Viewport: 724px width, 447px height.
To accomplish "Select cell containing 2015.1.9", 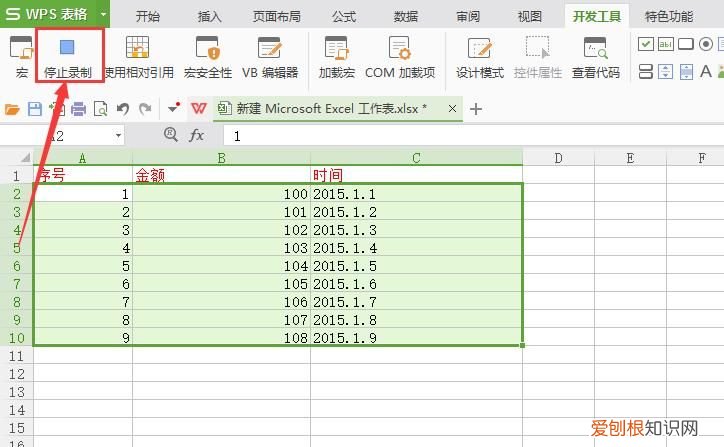I will click(416, 338).
